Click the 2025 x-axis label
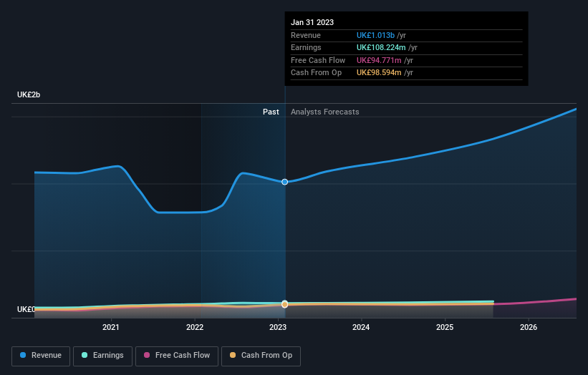This screenshot has height=375, width=588. coord(445,327)
